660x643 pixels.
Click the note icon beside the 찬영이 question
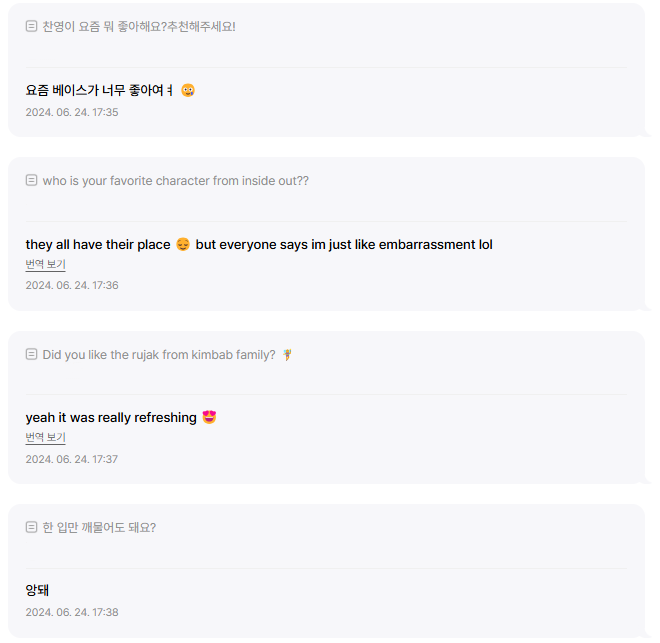click(x=31, y=26)
